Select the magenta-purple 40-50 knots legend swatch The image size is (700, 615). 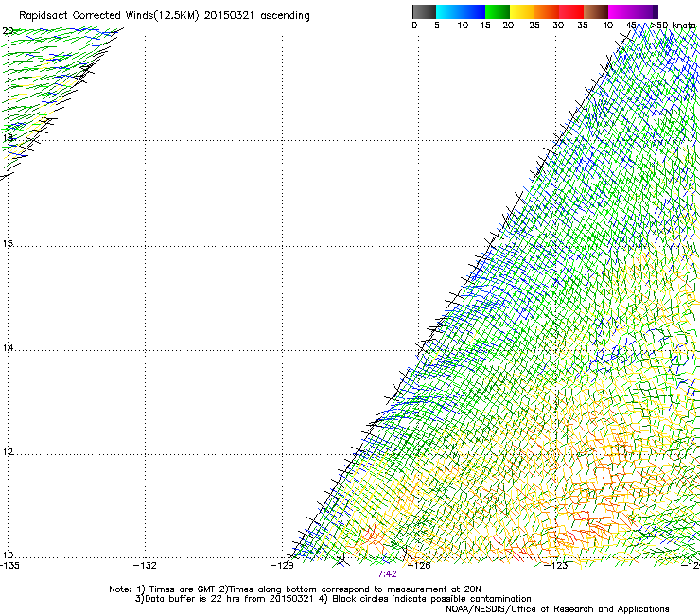pyautogui.click(x=633, y=11)
